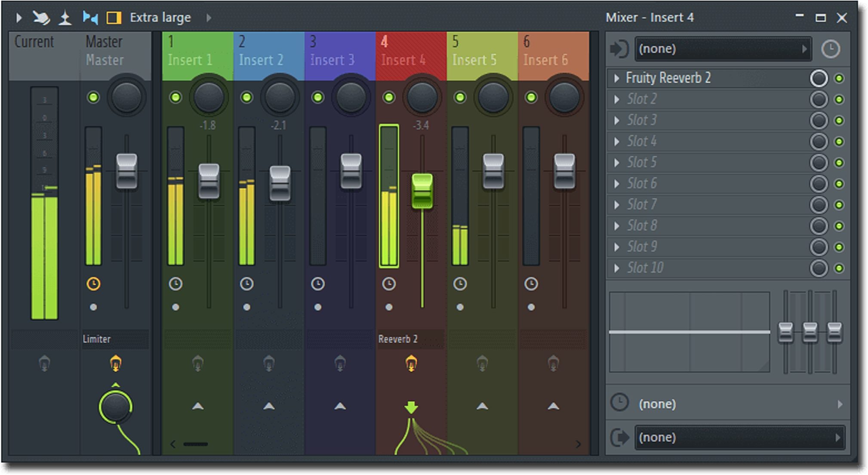The width and height of the screenshot is (868, 475).
Task: Mute Insert 3 via green LED
Action: 318,97
